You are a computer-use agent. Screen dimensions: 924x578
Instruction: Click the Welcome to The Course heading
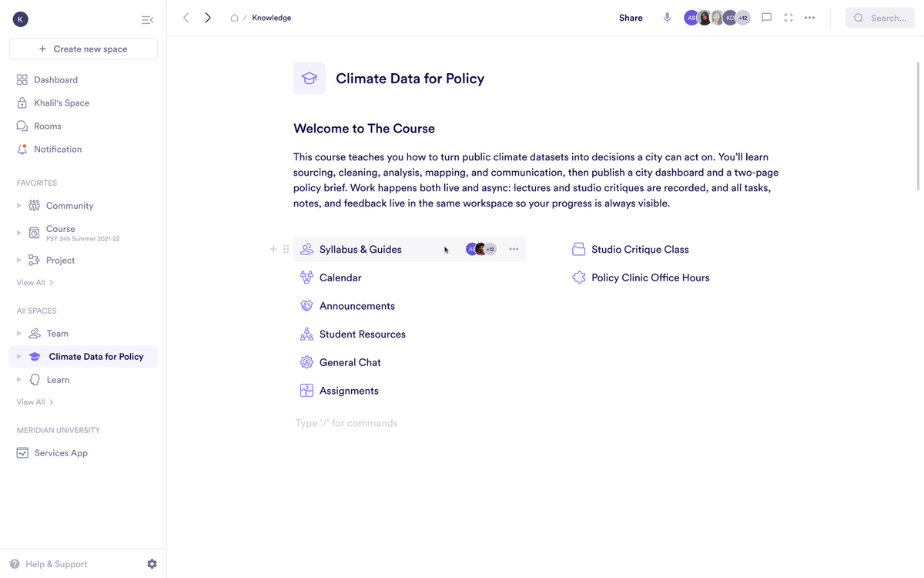[364, 129]
